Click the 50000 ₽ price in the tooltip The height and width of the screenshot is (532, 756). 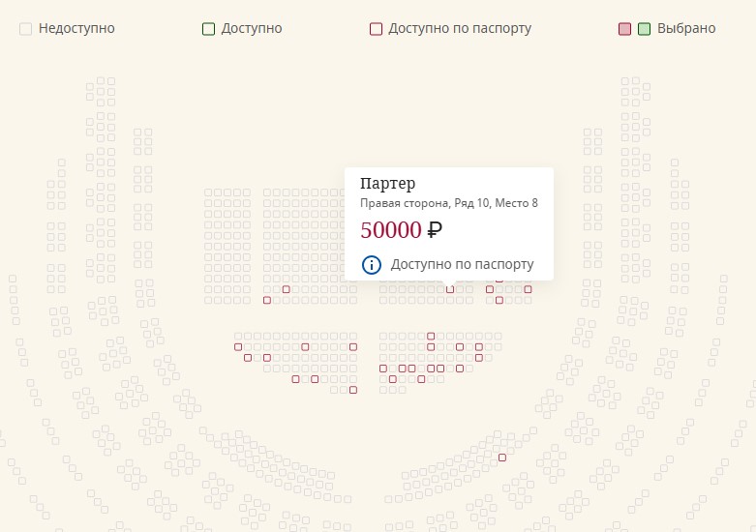[x=401, y=230]
